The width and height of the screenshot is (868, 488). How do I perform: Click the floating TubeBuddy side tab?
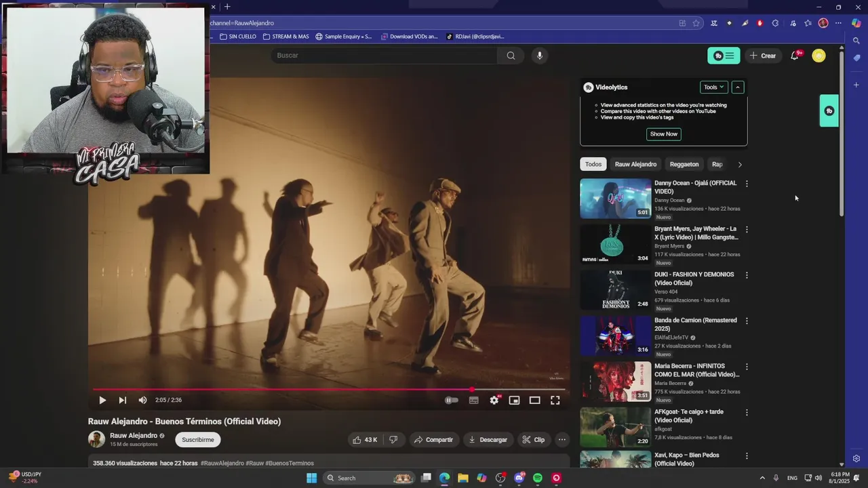[829, 111]
